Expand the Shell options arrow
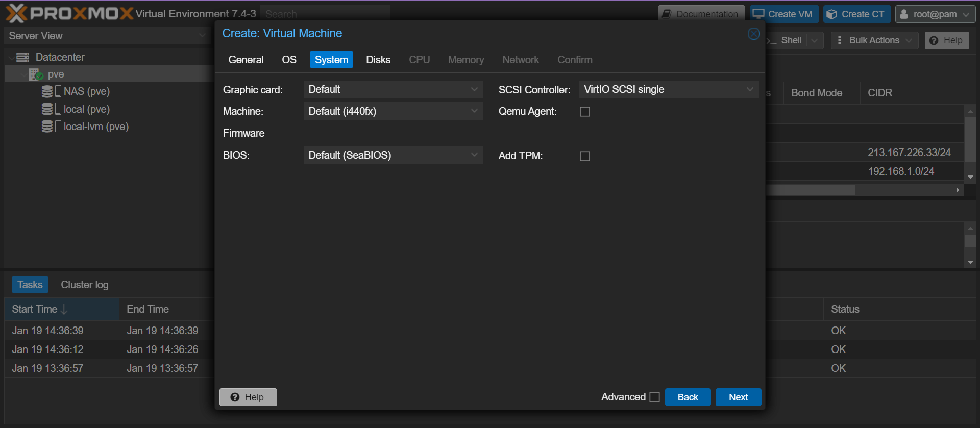 pyautogui.click(x=815, y=40)
